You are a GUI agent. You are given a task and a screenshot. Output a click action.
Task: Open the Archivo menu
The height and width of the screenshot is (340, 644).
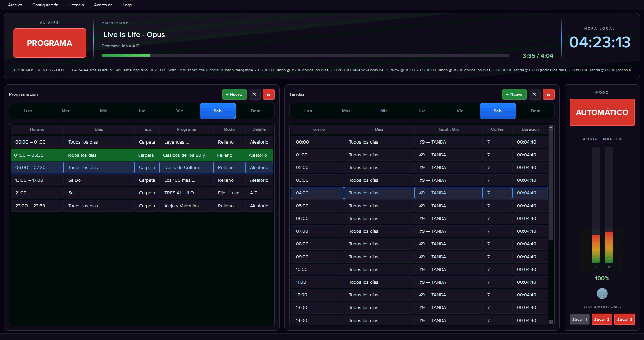[x=15, y=5]
